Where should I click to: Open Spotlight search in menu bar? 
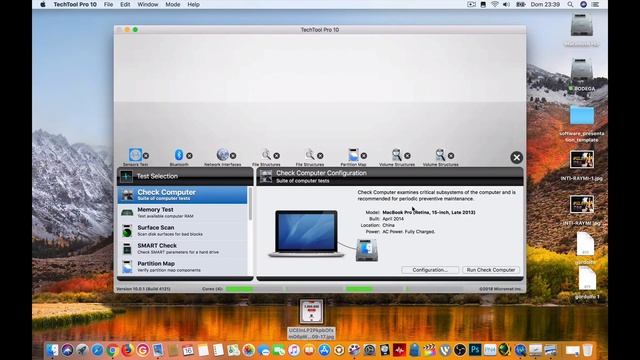[x=570, y=4]
